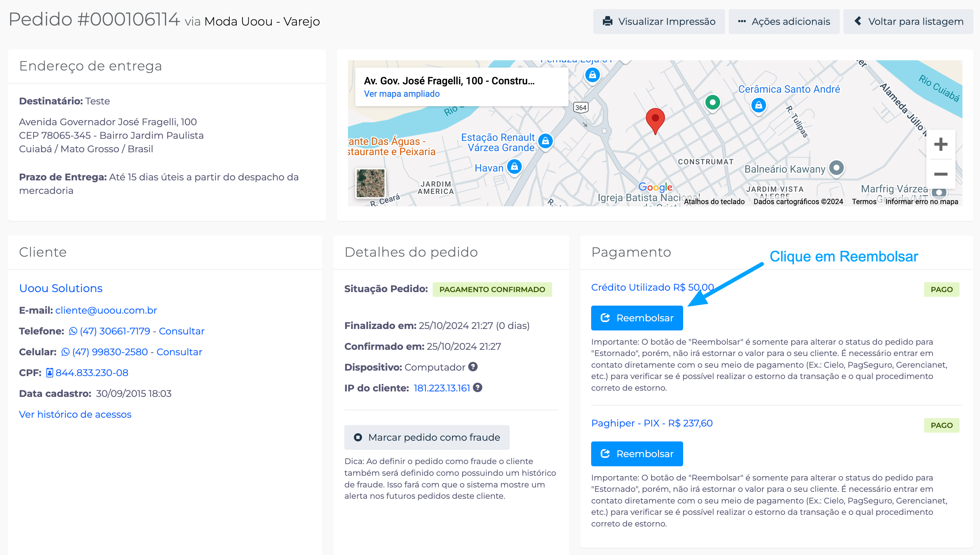The width and height of the screenshot is (980, 555).
Task: Refund the Crédito Utilizado payment
Action: click(636, 318)
